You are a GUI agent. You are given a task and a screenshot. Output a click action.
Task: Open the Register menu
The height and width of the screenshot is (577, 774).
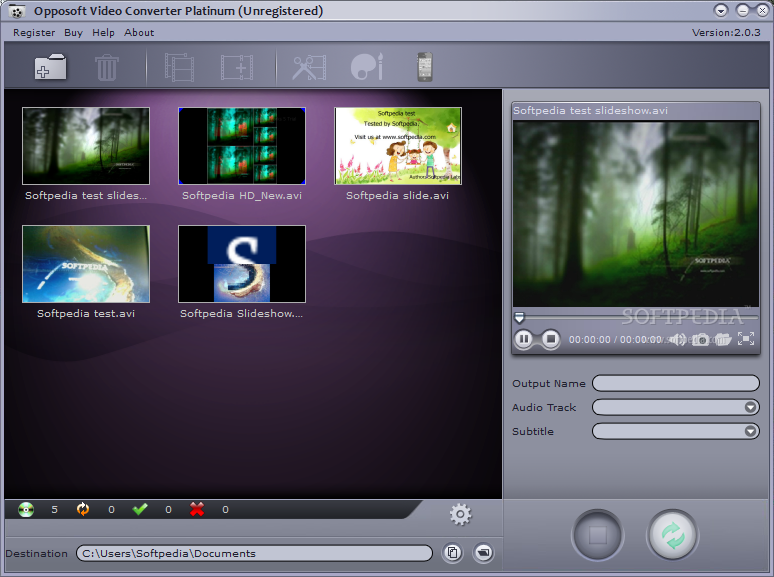[34, 33]
